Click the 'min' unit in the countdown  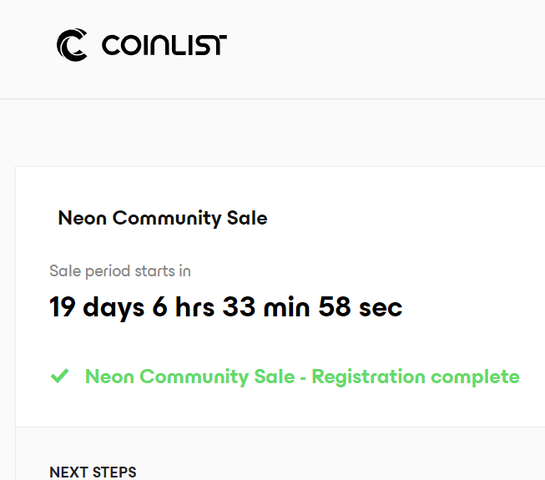point(287,307)
